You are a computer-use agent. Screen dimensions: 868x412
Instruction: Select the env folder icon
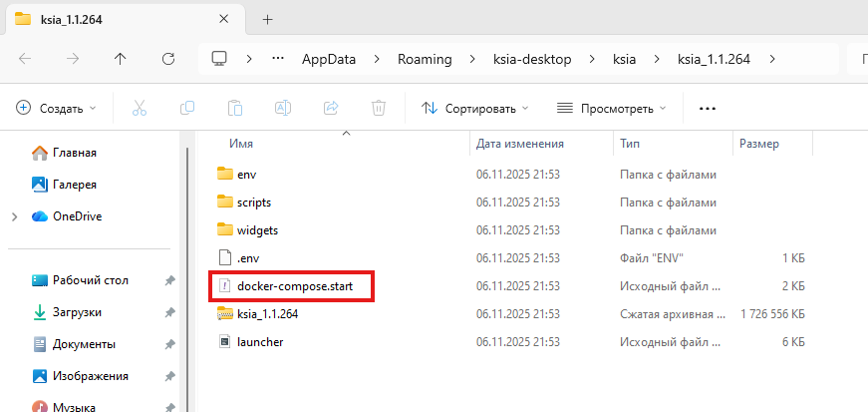pyautogui.click(x=225, y=175)
